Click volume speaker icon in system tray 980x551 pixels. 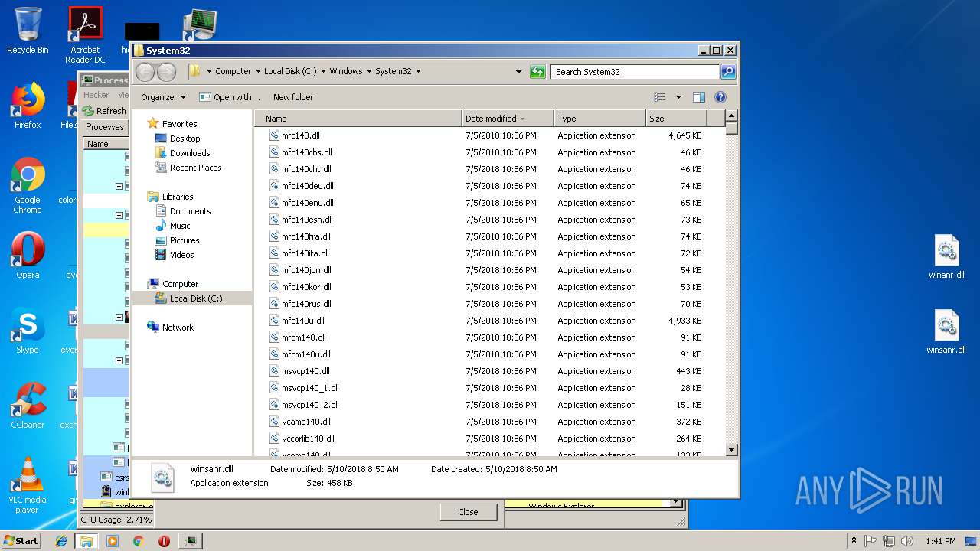[906, 541]
